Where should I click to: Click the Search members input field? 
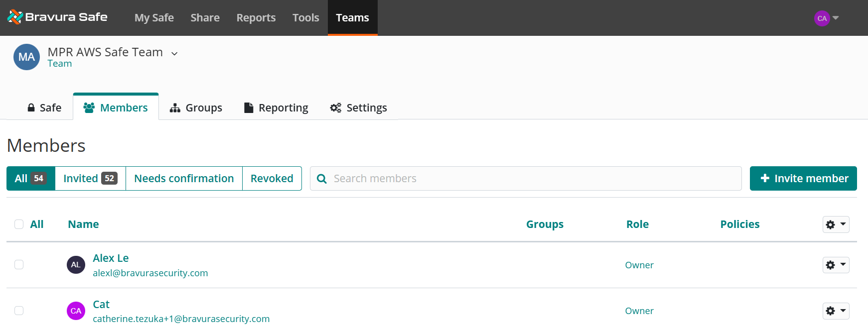click(526, 178)
